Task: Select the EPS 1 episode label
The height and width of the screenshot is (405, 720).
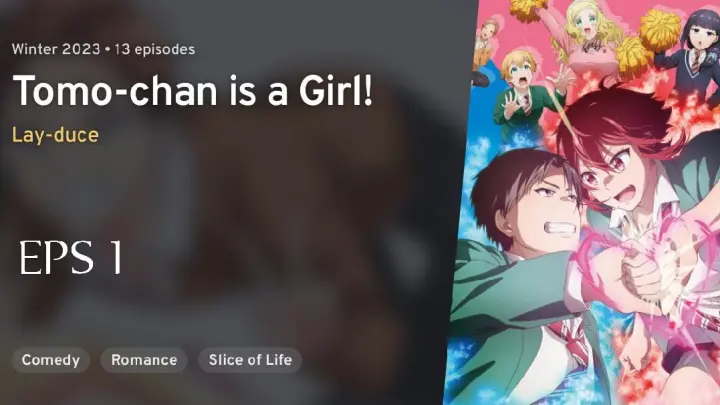Action: click(71, 257)
